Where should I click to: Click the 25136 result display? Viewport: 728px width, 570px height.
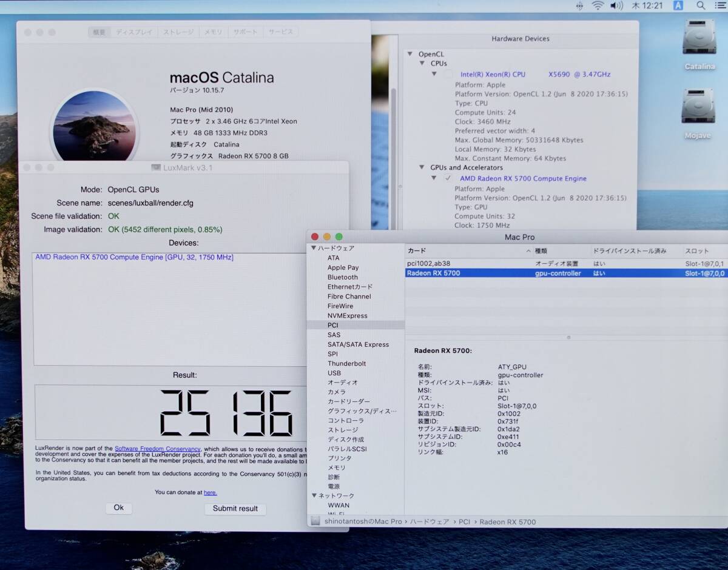226,414
